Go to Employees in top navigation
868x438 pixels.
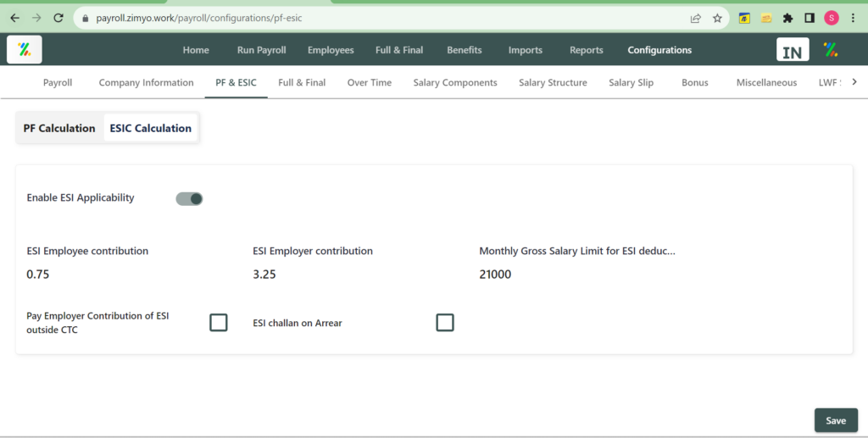(331, 50)
